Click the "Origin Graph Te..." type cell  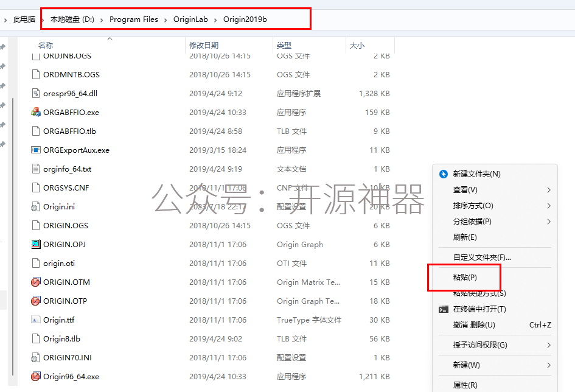[x=308, y=301]
